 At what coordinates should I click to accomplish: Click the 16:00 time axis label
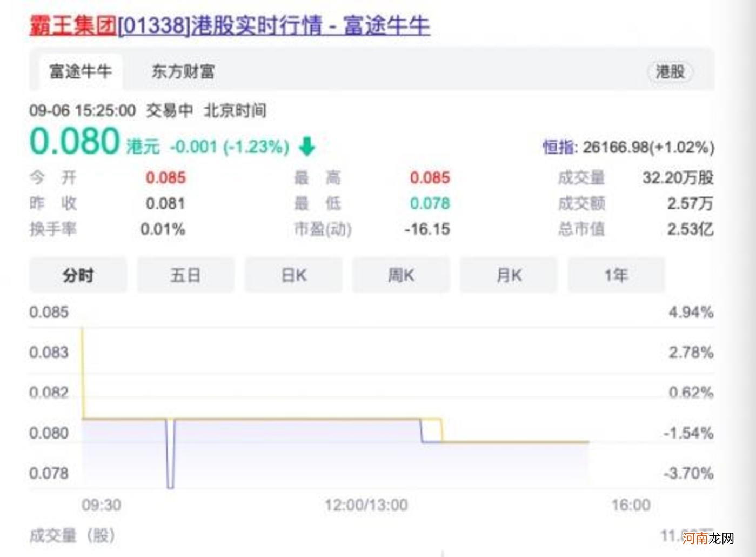coord(631,505)
